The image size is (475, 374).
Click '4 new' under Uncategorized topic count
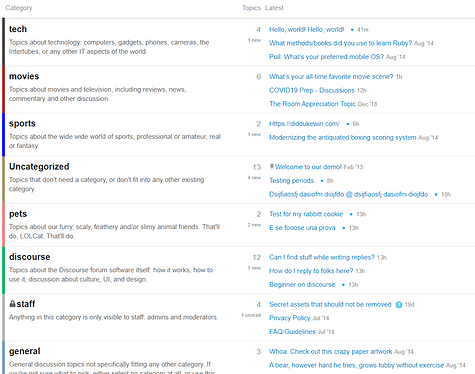(254, 178)
